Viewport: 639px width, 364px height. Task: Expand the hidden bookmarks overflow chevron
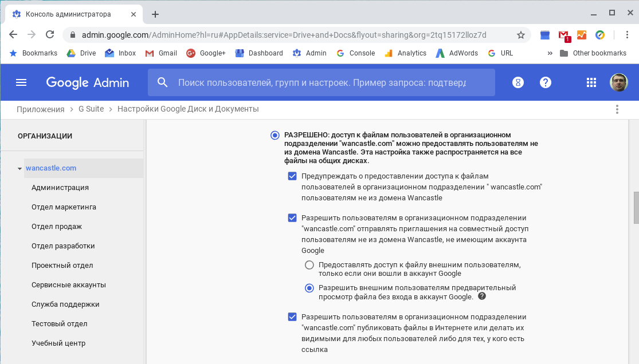pos(550,53)
